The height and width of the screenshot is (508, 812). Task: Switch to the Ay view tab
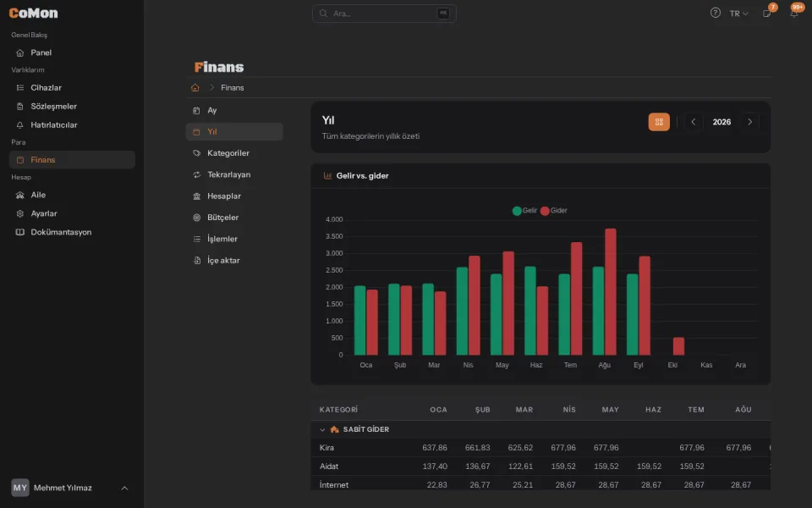point(234,110)
